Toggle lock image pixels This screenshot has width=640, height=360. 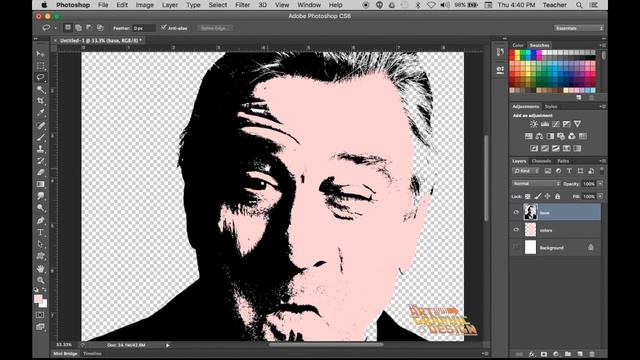coord(538,197)
